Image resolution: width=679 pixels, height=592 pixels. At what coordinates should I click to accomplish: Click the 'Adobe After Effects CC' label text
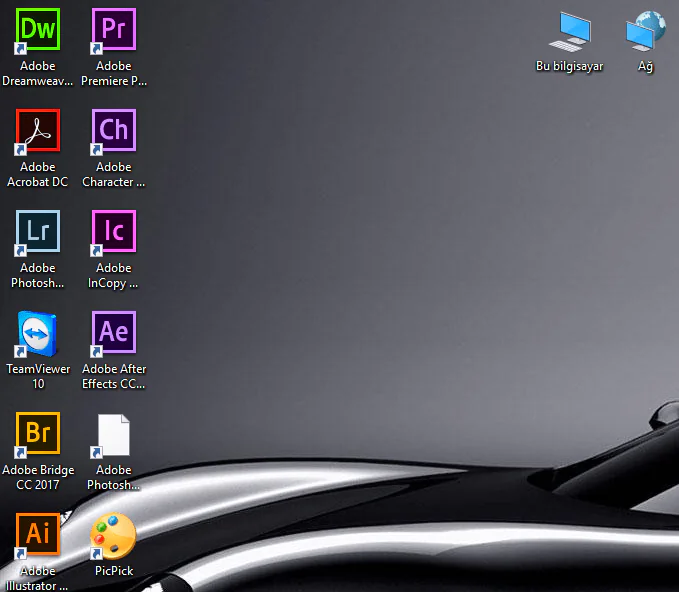113,377
